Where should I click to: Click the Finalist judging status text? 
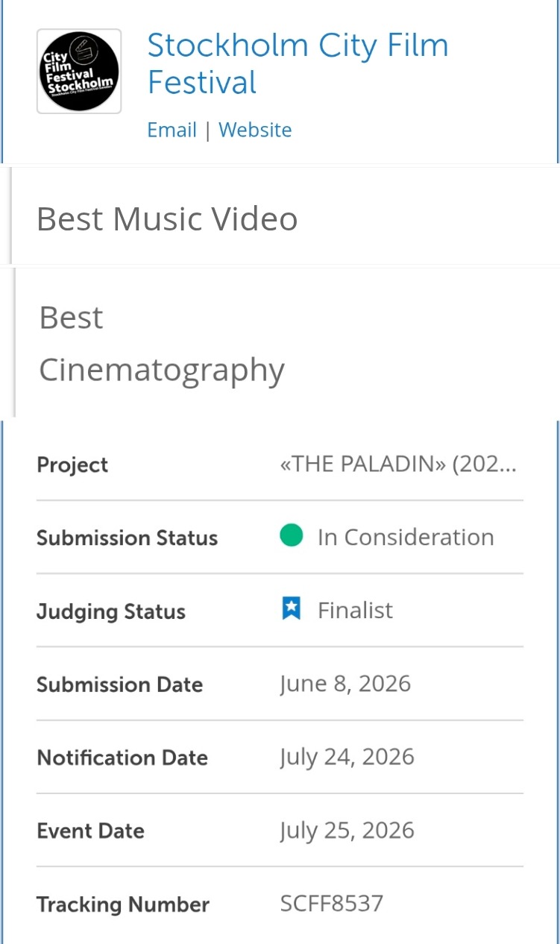click(x=355, y=610)
